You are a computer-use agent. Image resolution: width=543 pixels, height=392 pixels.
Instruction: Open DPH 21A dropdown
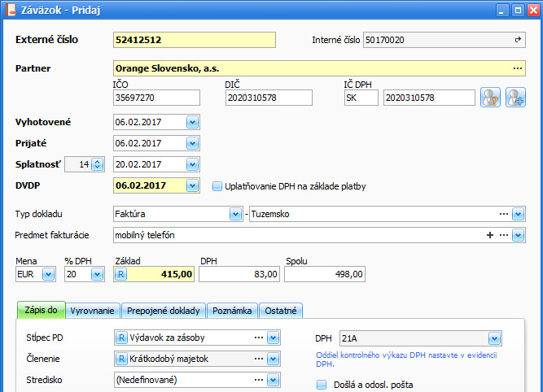tap(494, 338)
